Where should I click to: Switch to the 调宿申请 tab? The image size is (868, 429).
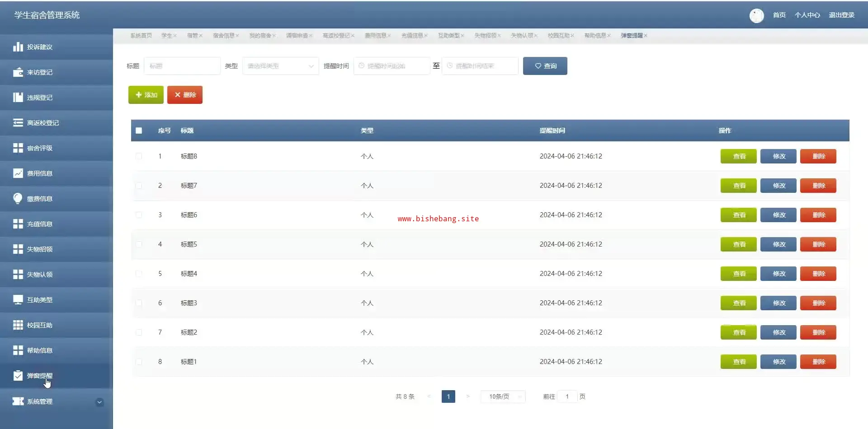[297, 36]
